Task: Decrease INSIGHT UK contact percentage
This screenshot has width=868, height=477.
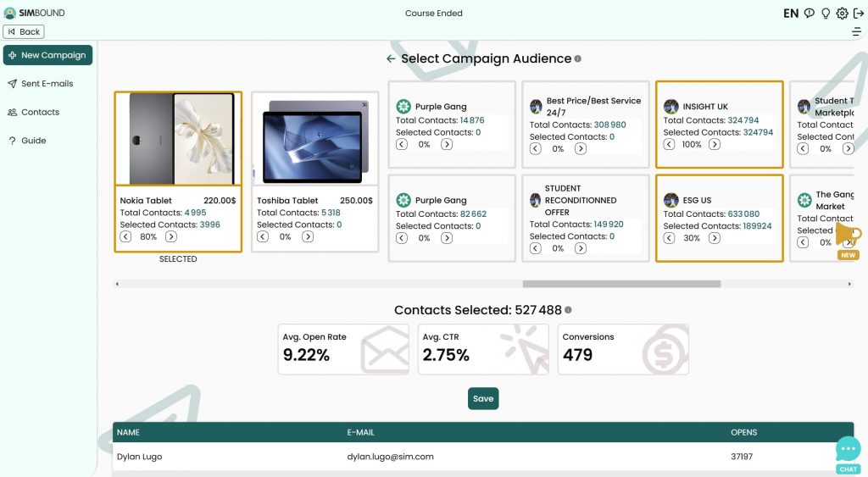Action: point(670,144)
